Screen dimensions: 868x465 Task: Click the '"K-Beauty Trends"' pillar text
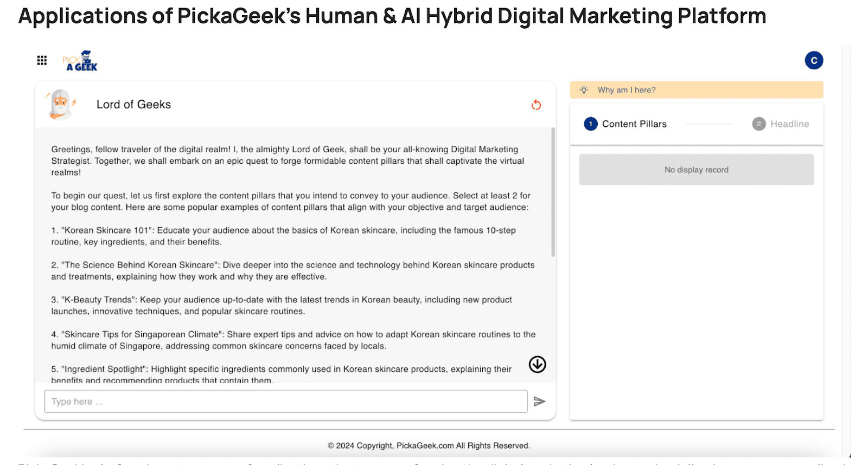click(x=99, y=300)
